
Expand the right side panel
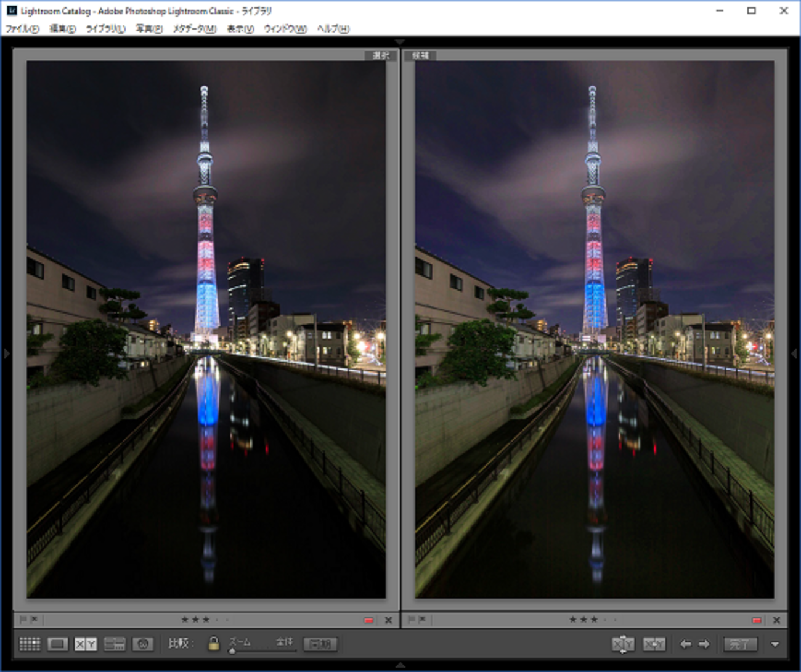click(x=794, y=354)
